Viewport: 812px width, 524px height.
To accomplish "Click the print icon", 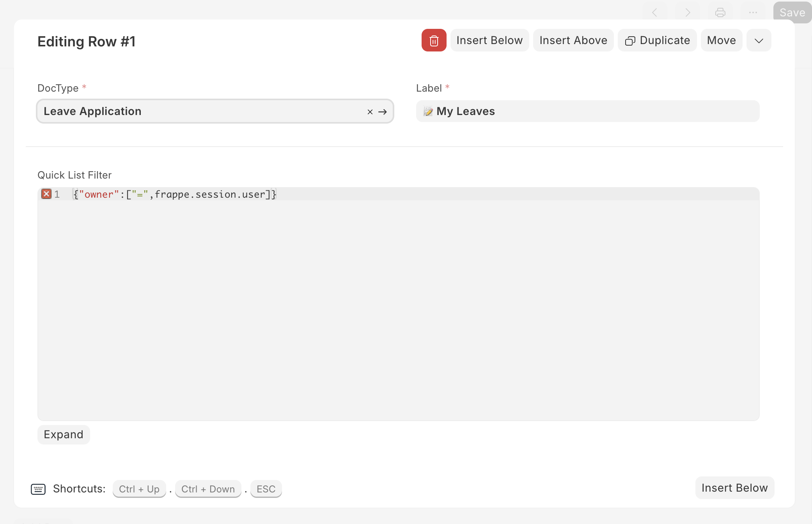I will click(x=720, y=12).
